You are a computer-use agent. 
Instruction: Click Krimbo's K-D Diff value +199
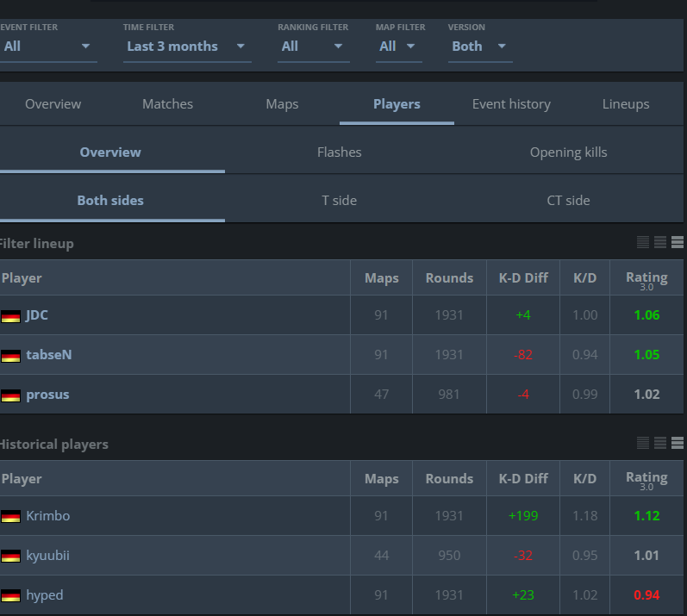[523, 516]
